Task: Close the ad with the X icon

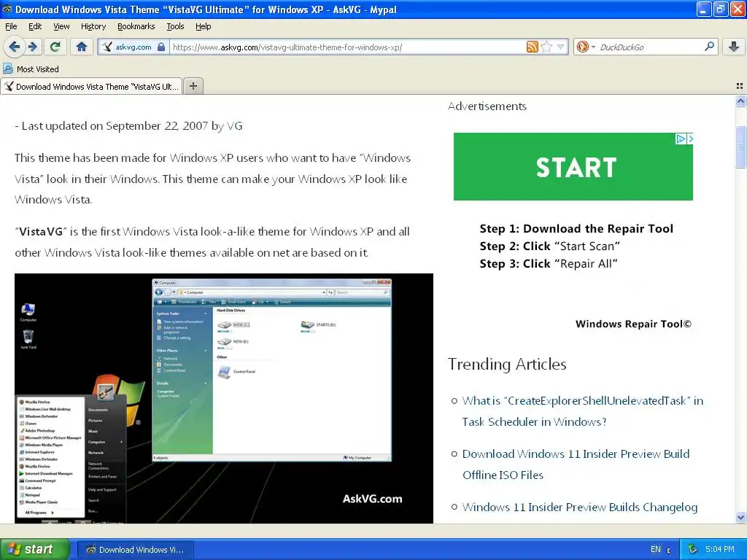Action: point(690,139)
